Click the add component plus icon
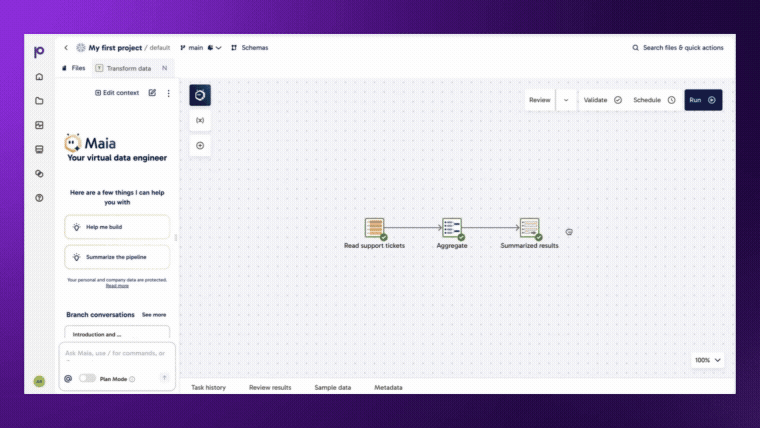760x428 pixels. tap(200, 146)
